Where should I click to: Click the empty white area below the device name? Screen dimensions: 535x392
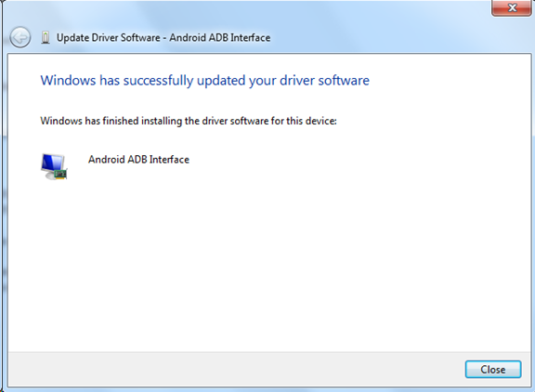tap(269, 263)
